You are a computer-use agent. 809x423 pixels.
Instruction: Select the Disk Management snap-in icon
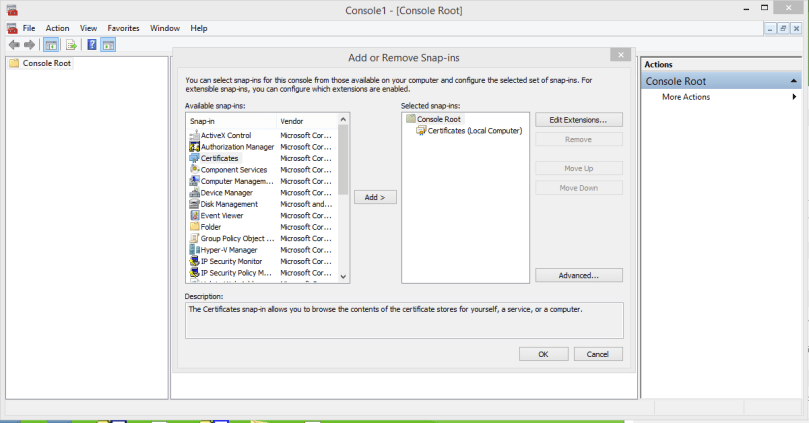pyautogui.click(x=195, y=204)
